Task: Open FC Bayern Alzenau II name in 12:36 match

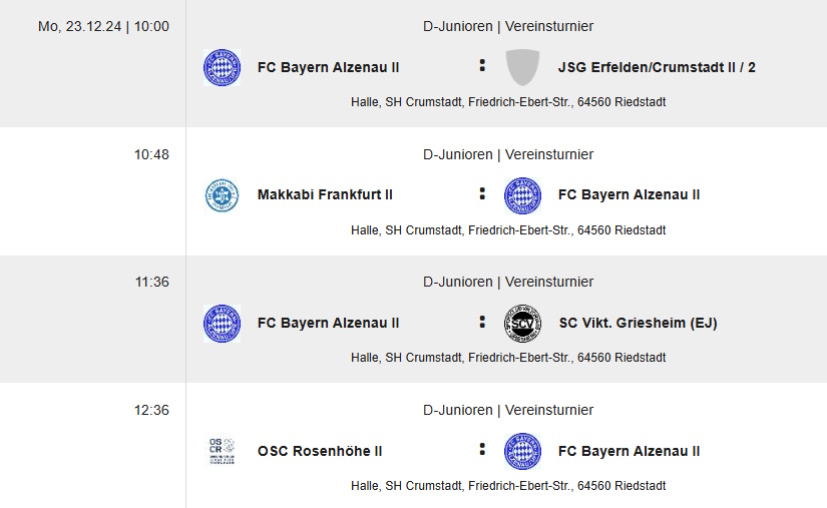Action: click(629, 451)
